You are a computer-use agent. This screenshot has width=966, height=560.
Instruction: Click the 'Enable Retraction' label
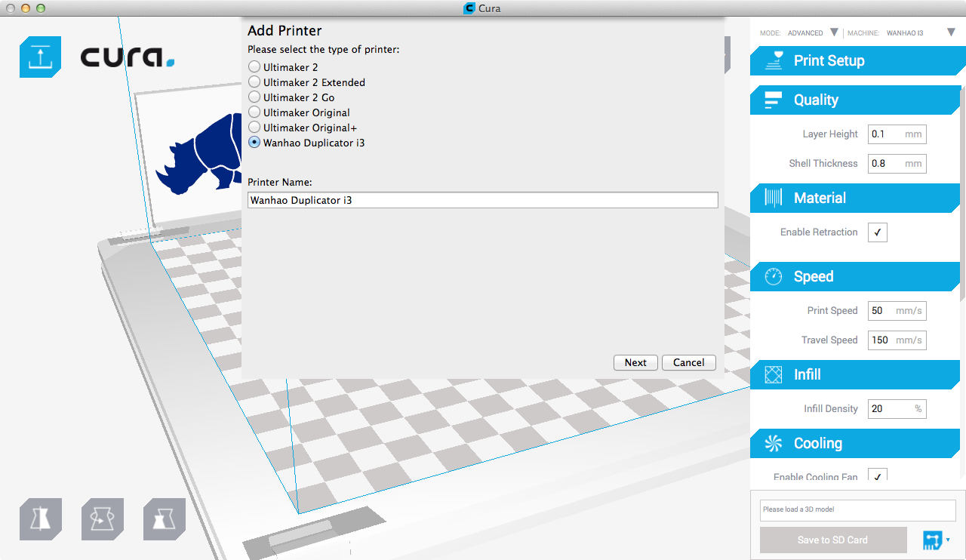(819, 232)
